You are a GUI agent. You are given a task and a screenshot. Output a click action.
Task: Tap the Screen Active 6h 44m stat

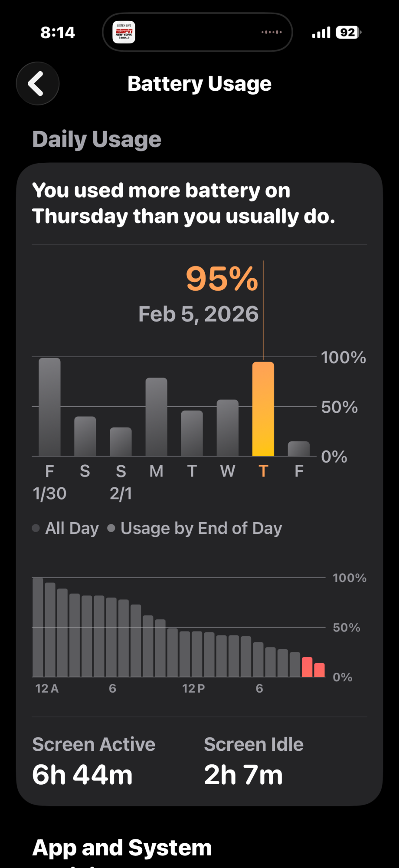(x=94, y=761)
